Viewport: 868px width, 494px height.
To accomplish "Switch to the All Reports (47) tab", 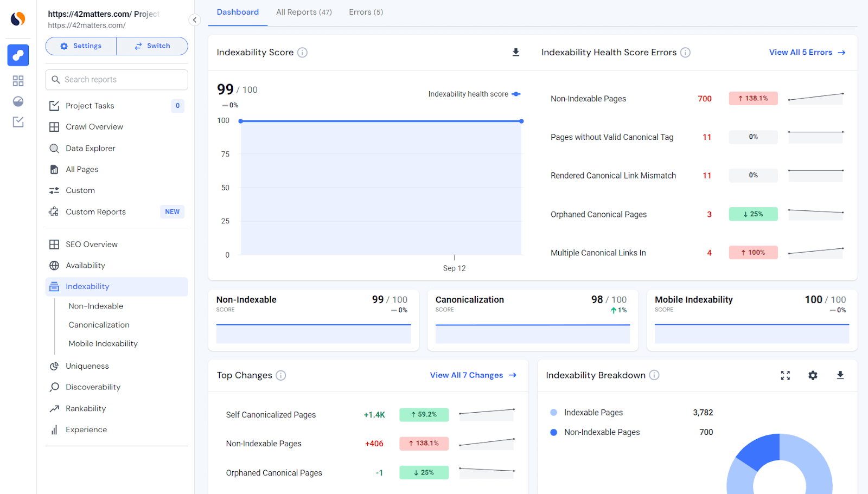I will pos(304,12).
